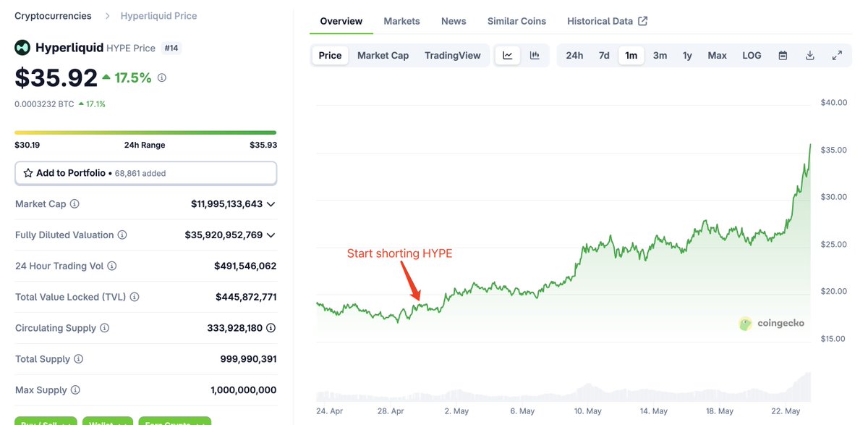Viewport: 868px width, 425px height.
Task: Click 1,000,000,000 max supply value
Action: [244, 390]
